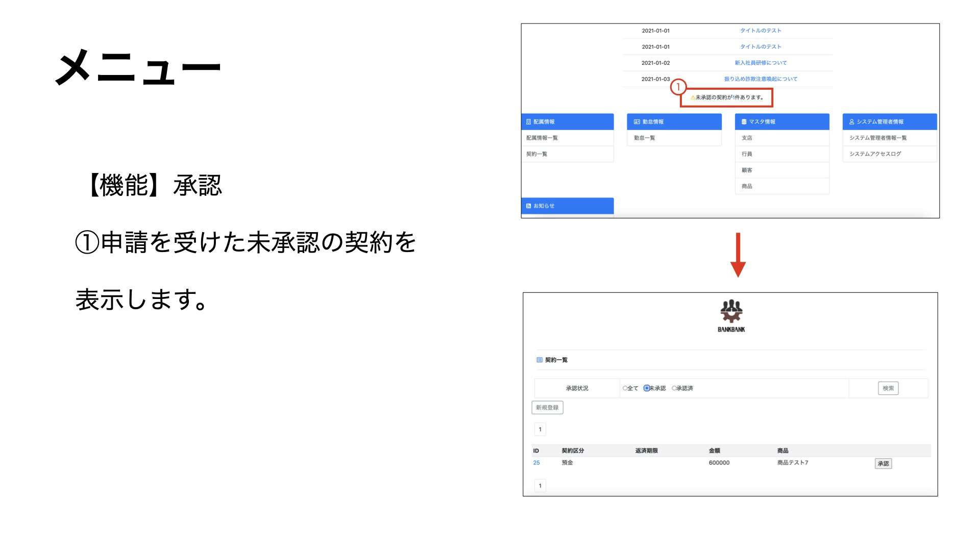Click the マスタ情報 database icon
Image resolution: width=980 pixels, height=551 pixels.
(x=743, y=122)
